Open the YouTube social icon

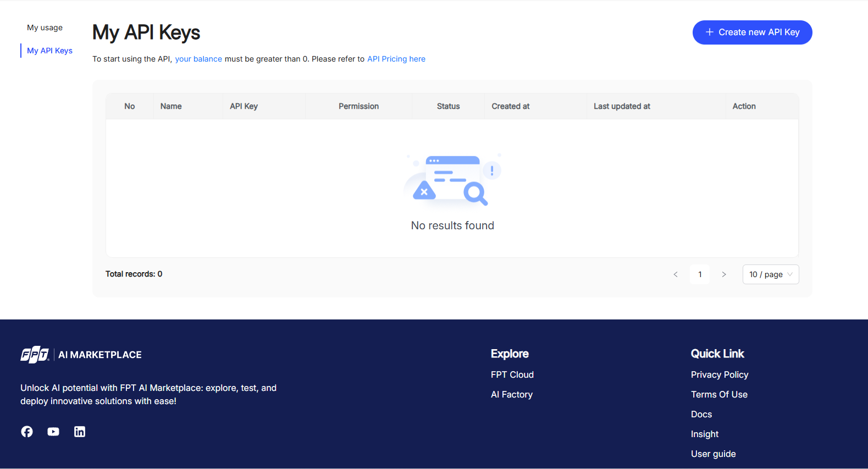pyautogui.click(x=53, y=432)
